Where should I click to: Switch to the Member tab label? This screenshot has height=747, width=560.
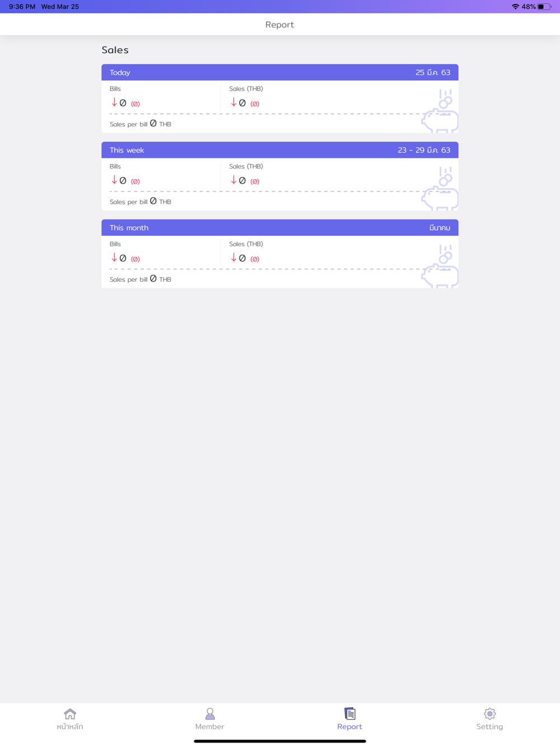[x=209, y=726]
